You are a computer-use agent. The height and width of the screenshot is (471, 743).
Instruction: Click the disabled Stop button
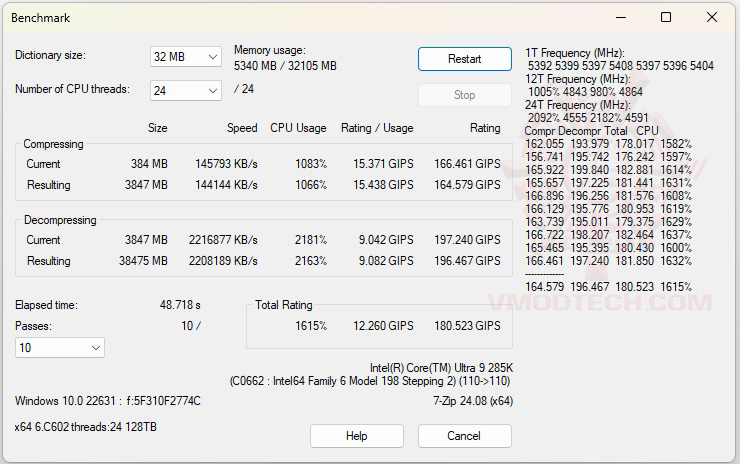[464, 95]
